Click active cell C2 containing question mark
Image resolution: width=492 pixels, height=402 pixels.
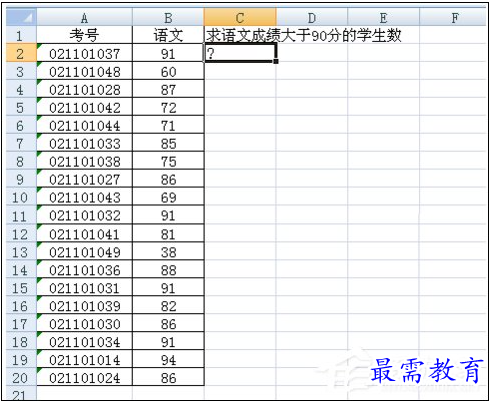point(240,53)
